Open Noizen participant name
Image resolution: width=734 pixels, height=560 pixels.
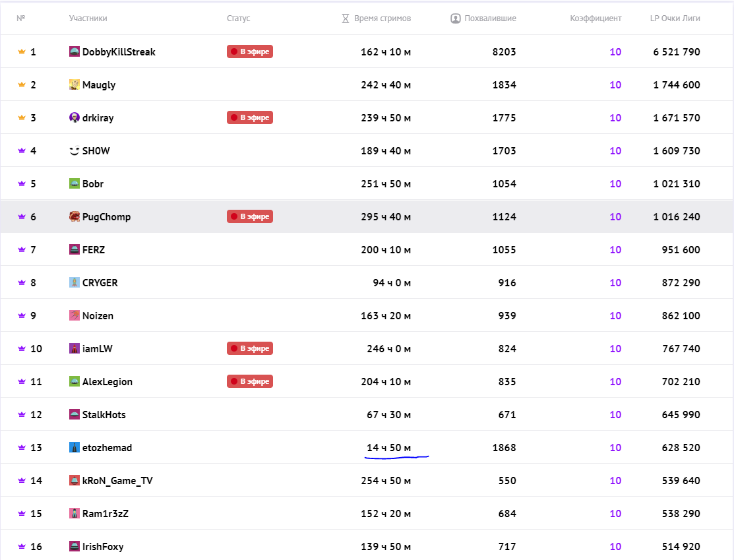tap(98, 315)
